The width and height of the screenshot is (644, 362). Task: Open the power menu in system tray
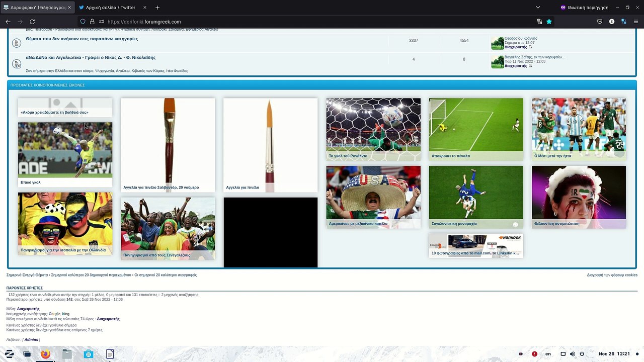(582, 354)
